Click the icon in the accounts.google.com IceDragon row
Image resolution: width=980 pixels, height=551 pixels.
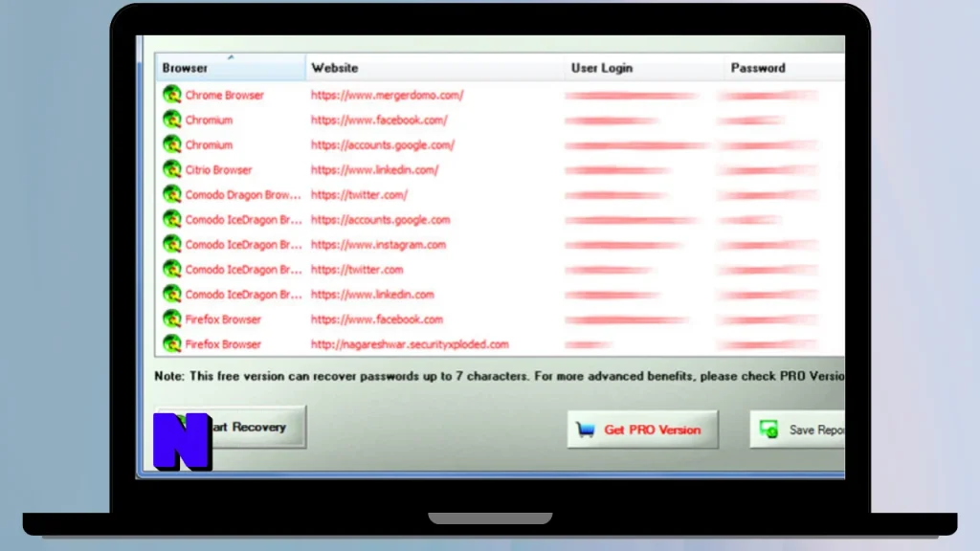172,219
